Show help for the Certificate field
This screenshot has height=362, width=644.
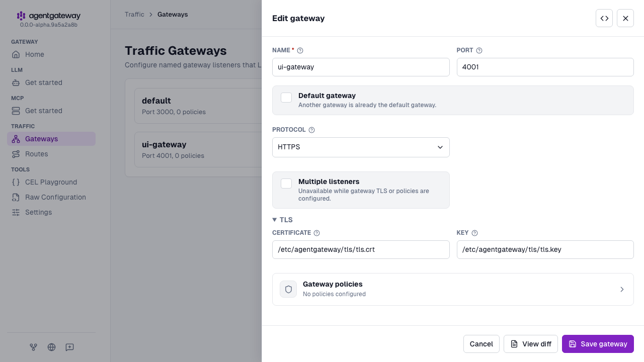(316, 233)
